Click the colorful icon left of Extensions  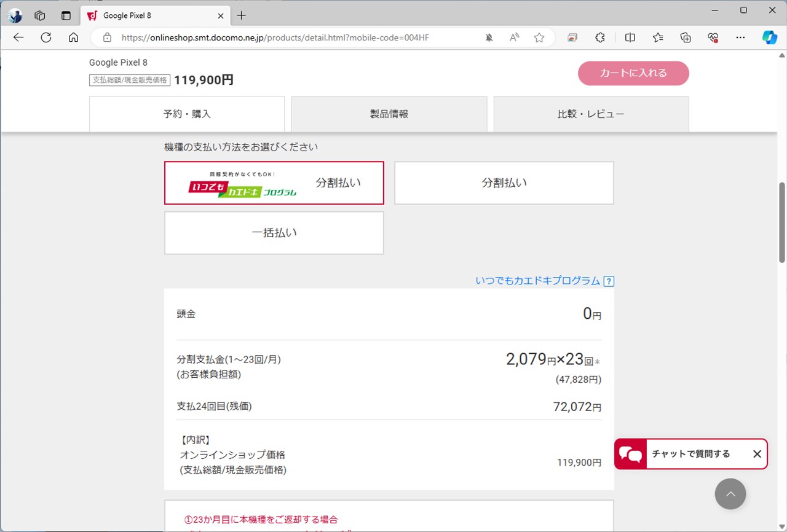pos(572,37)
